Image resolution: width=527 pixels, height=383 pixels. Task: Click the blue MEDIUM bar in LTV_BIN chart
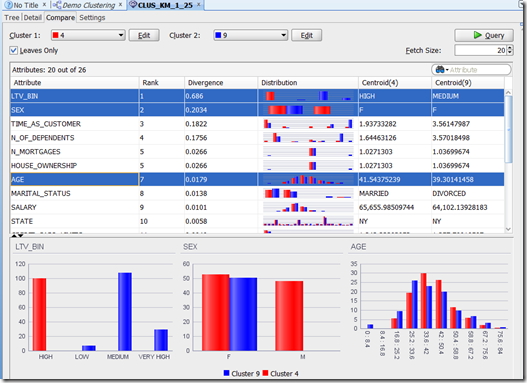coord(125,312)
